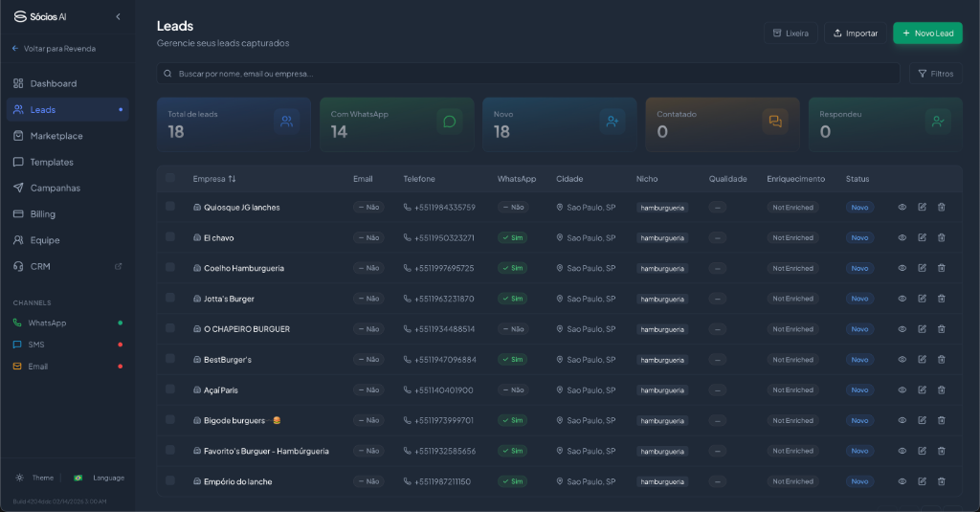Go back via Voltar para Revenda
This screenshot has height=512, width=980.
point(54,49)
